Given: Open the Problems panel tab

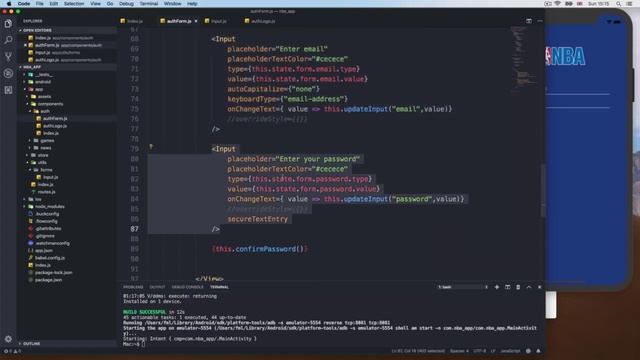Looking at the screenshot, I should coord(133,287).
